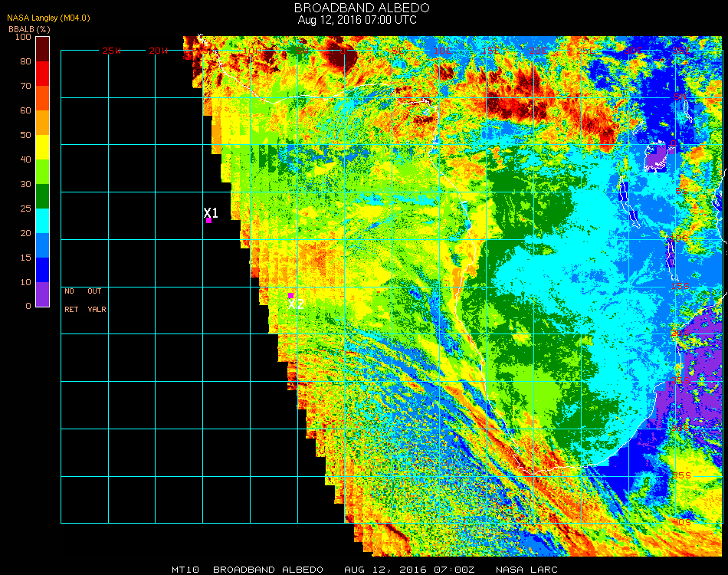Click the '15E' longitude label
This screenshot has width=728, height=575.
(490, 51)
